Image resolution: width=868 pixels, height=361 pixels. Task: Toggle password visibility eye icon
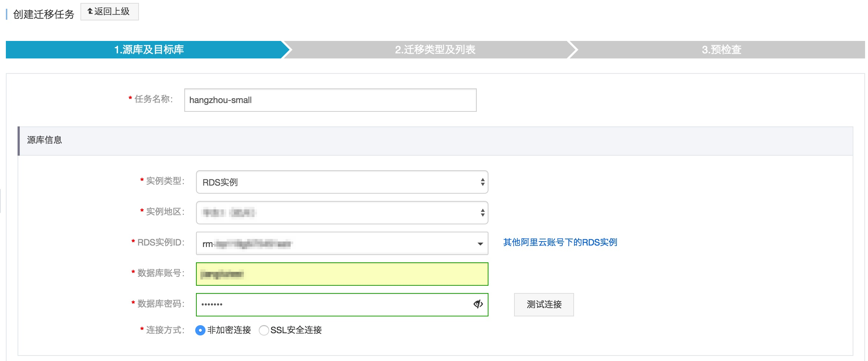[x=478, y=304]
